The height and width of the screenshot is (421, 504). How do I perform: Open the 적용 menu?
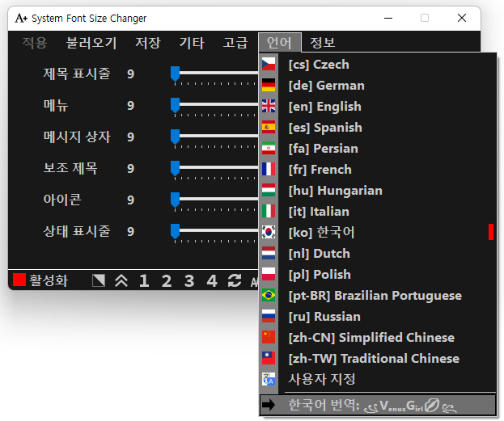tap(35, 43)
